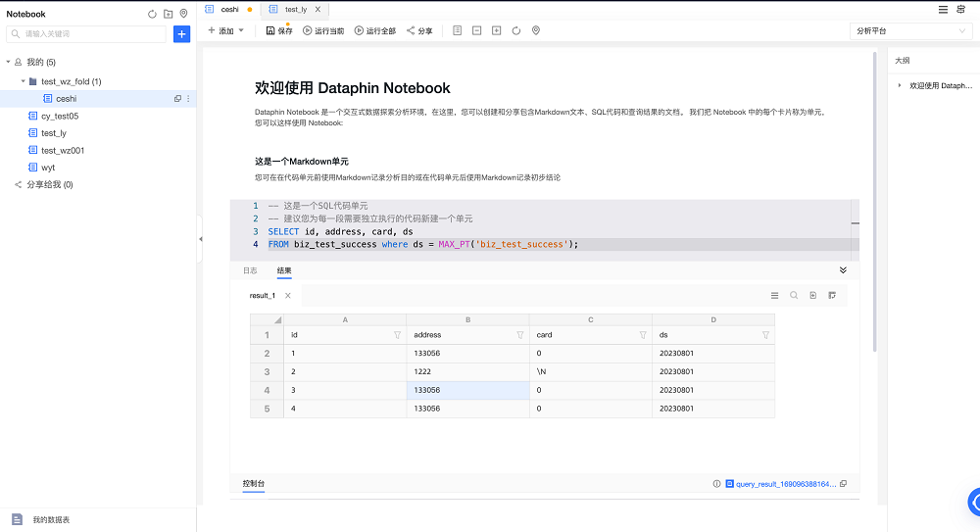Open the 分析平台 dropdown
The width and height of the screenshot is (980, 532).
(909, 31)
